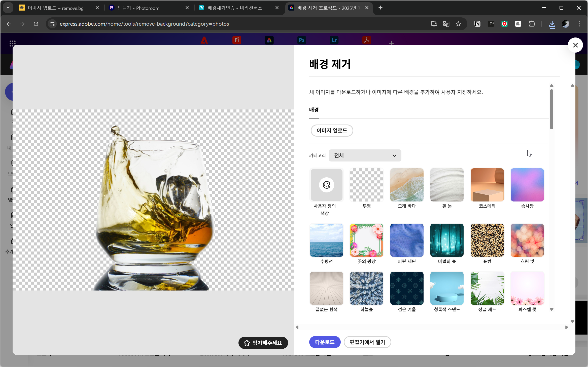Click the 다운로드 button
This screenshot has width=588, height=367.
pos(325,342)
